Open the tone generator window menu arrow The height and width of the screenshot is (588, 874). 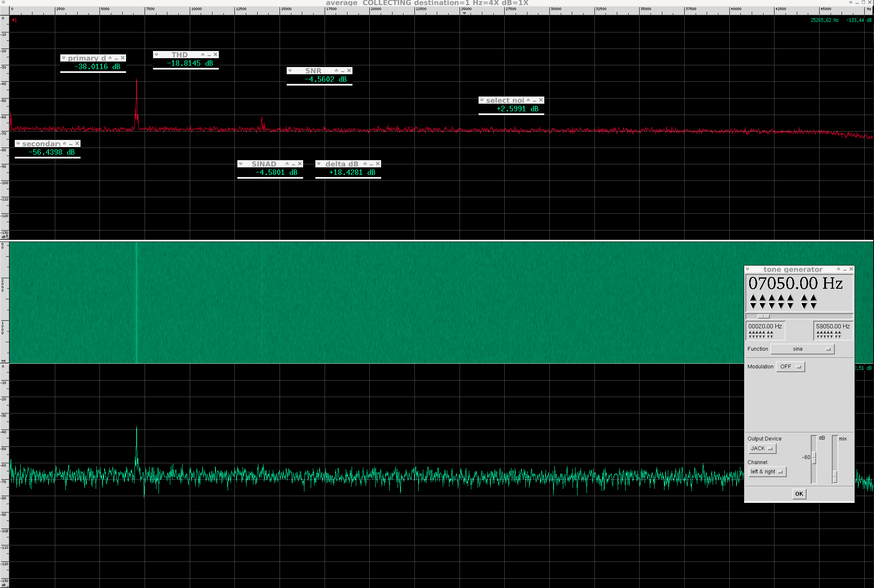pyautogui.click(x=748, y=269)
